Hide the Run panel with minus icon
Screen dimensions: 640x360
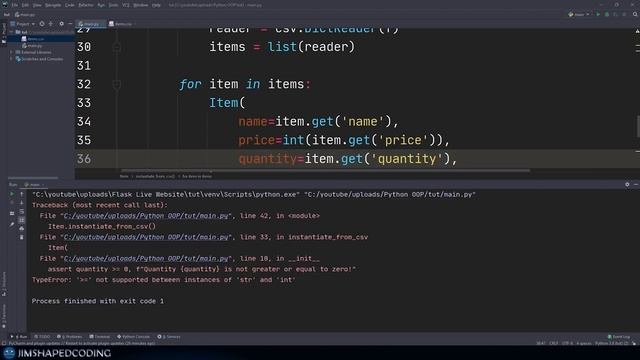tap(636, 185)
